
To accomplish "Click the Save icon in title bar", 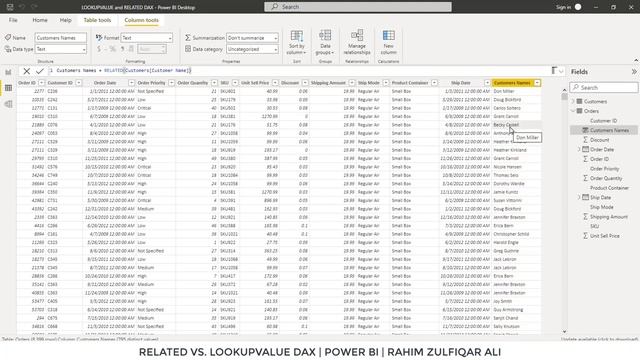I will click(x=10, y=7).
